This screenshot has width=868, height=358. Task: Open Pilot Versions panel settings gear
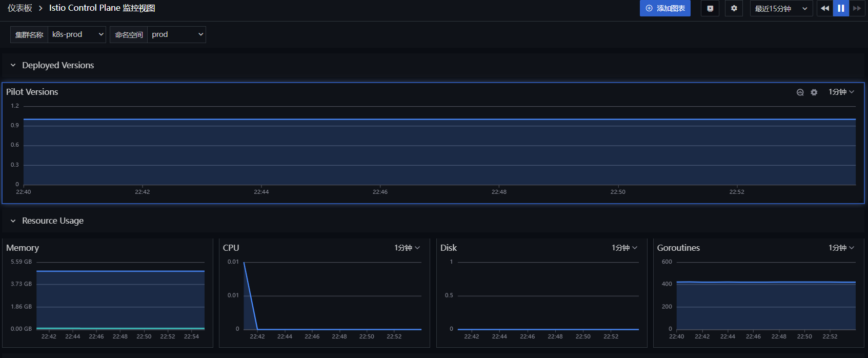[814, 92]
